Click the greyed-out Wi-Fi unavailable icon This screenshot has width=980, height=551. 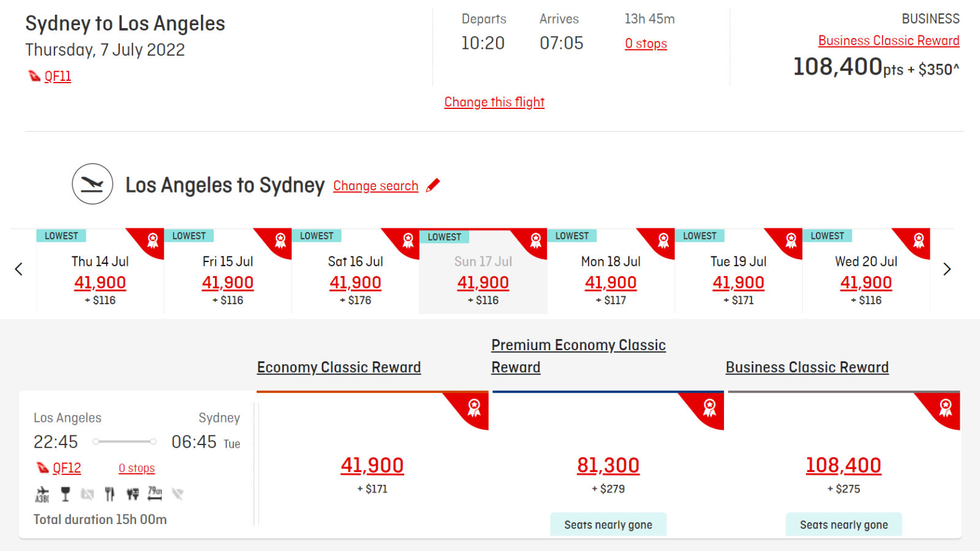[178, 494]
